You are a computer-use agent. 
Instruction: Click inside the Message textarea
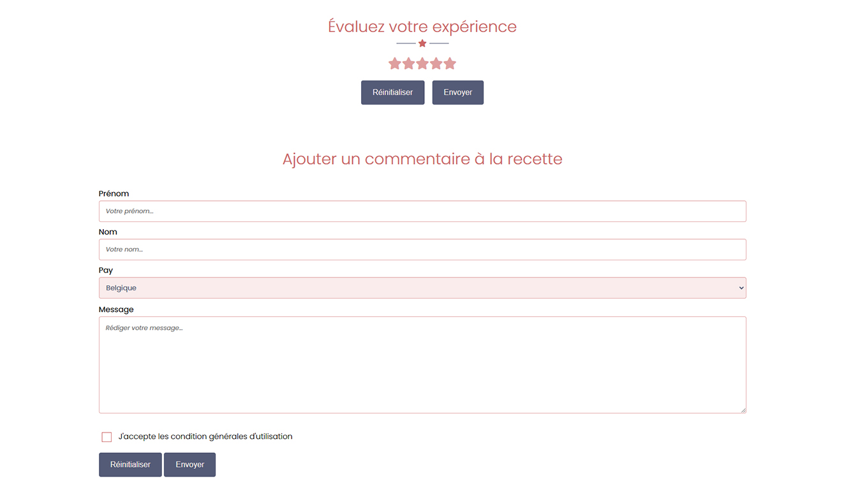pyautogui.click(x=422, y=365)
